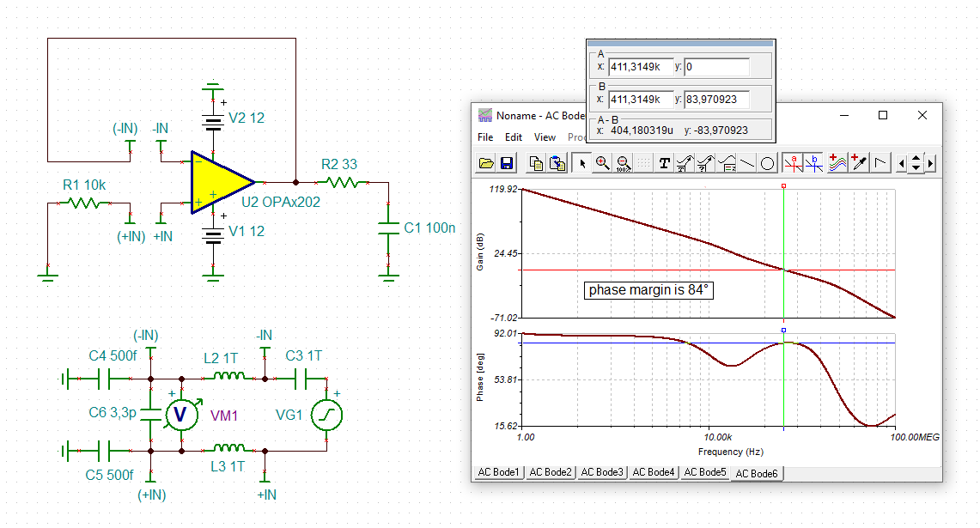This screenshot has width=980, height=528.
Task: Activate the zoom-in magnifier tool
Action: [x=602, y=164]
